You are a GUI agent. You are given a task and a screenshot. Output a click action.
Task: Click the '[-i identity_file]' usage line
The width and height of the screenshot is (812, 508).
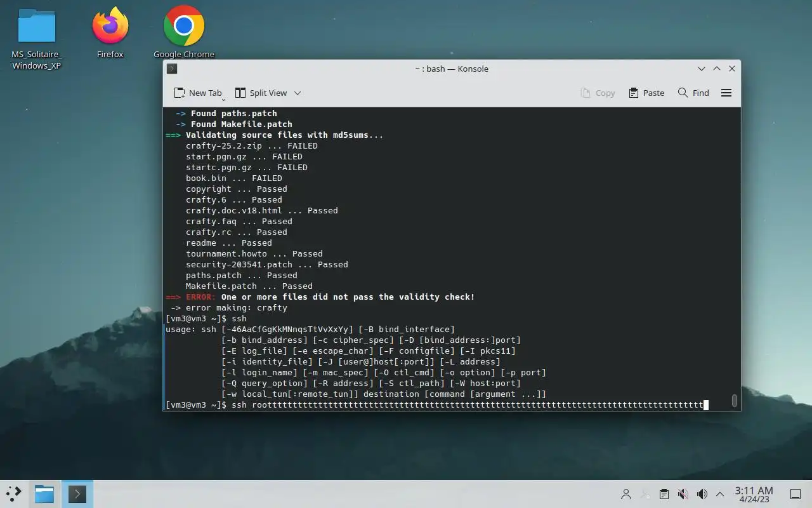tap(360, 362)
